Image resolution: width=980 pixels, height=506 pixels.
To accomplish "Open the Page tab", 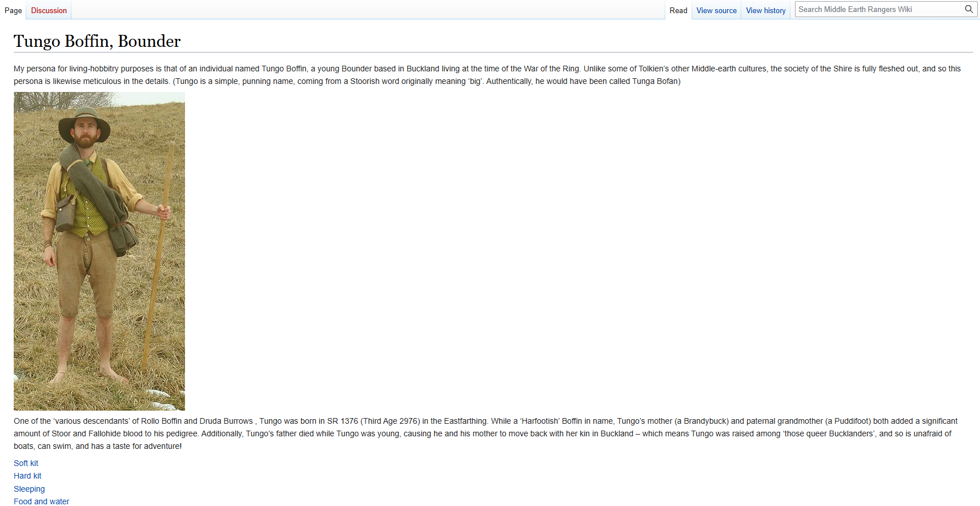I will (13, 10).
